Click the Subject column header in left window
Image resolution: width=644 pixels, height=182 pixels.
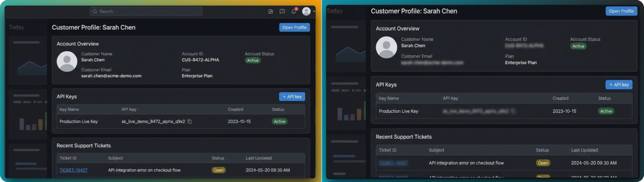(x=115, y=158)
